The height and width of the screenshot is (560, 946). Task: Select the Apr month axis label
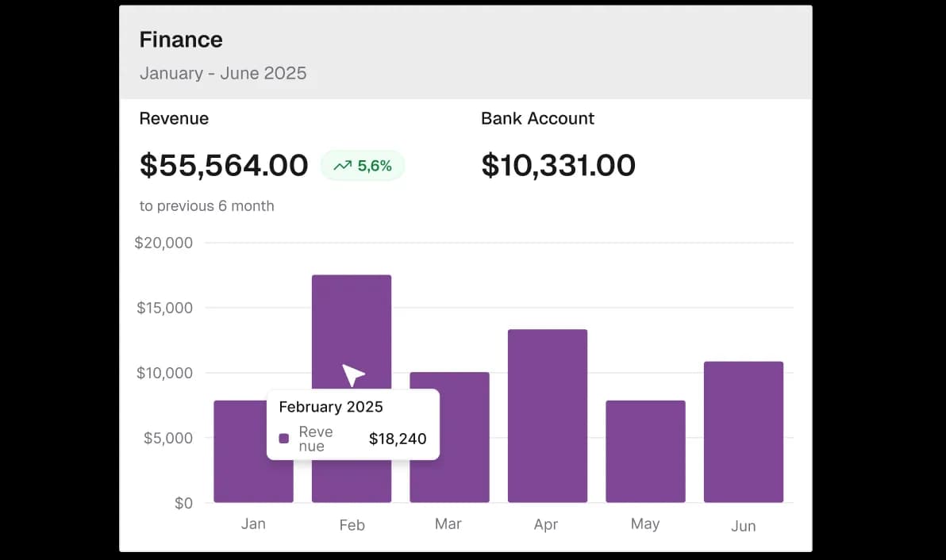click(x=546, y=524)
